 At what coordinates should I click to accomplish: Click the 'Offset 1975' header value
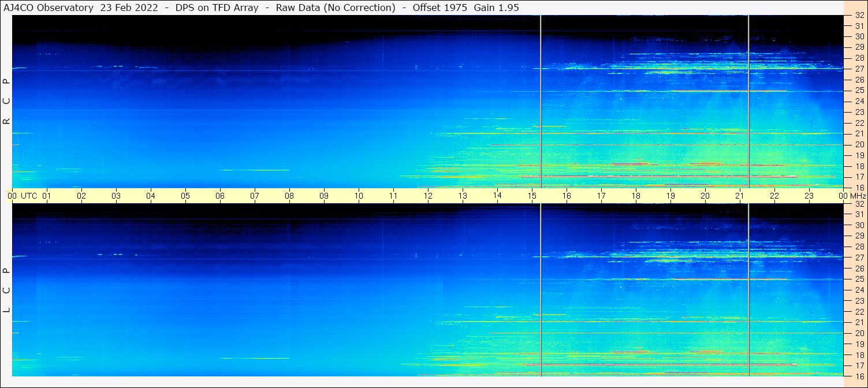pos(440,8)
